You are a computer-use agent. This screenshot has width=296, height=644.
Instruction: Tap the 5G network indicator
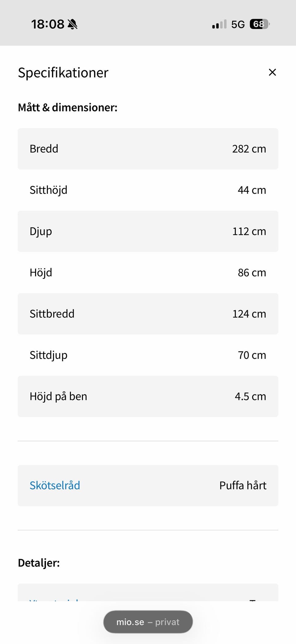coord(238,24)
